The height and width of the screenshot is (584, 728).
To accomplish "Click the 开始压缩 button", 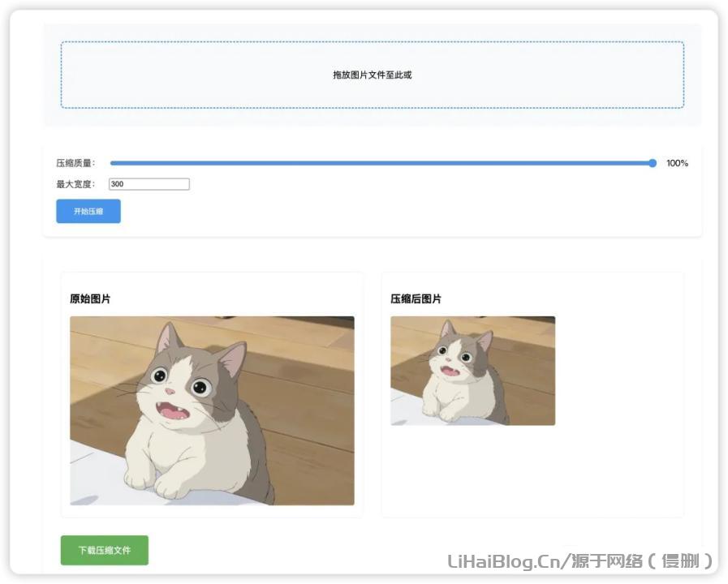I will click(x=88, y=211).
